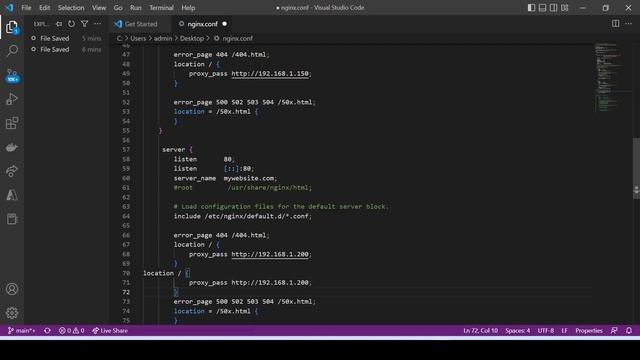Viewport: 640px width, 360px height.
Task: Toggle panel layout icon in title bar
Action: 542,8
